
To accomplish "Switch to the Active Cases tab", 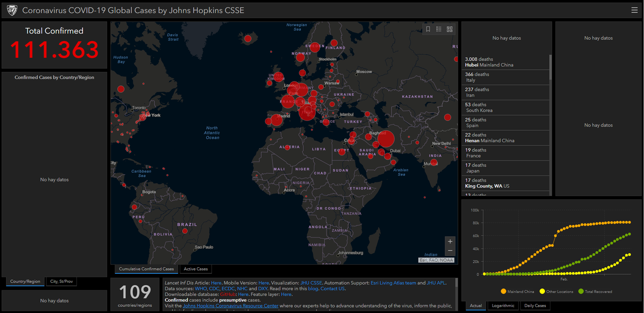I will click(196, 269).
